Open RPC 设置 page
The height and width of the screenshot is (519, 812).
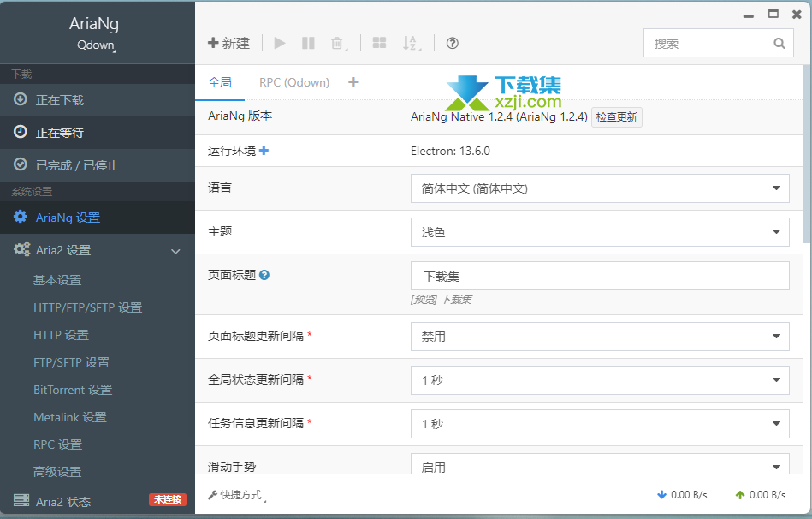58,444
